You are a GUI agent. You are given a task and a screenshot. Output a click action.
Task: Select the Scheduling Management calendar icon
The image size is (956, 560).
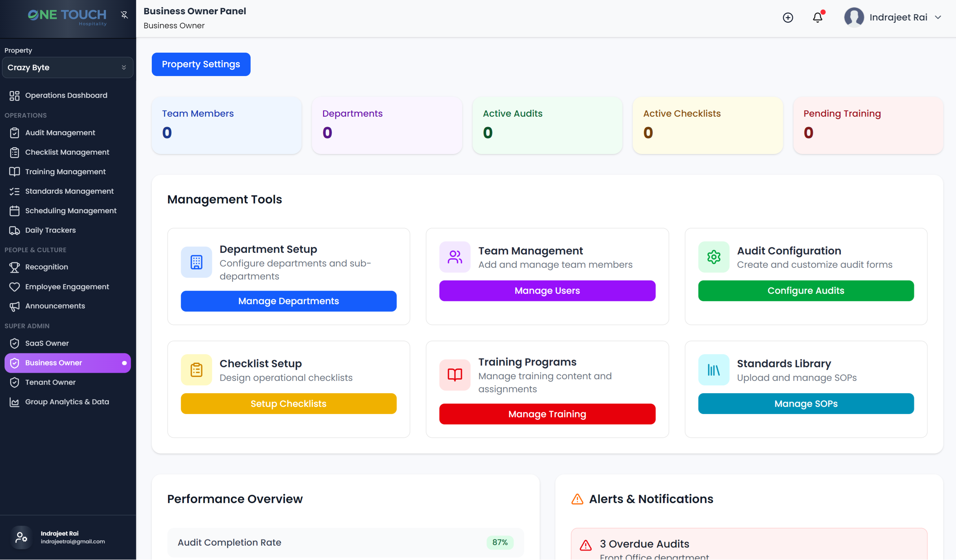[x=15, y=211]
